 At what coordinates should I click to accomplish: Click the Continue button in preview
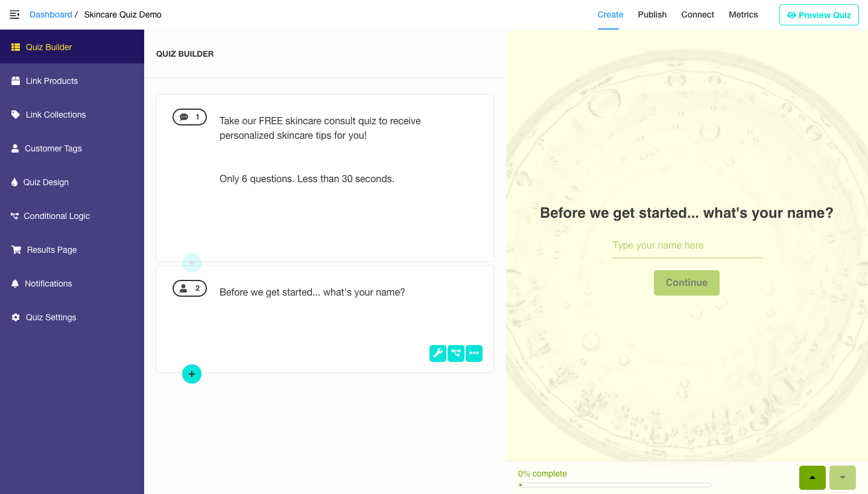click(x=686, y=283)
